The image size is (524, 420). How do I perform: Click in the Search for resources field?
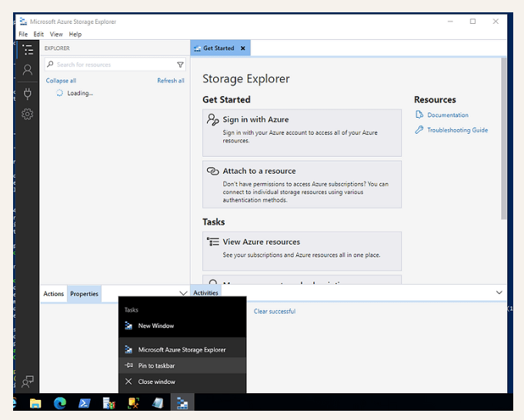(x=115, y=65)
